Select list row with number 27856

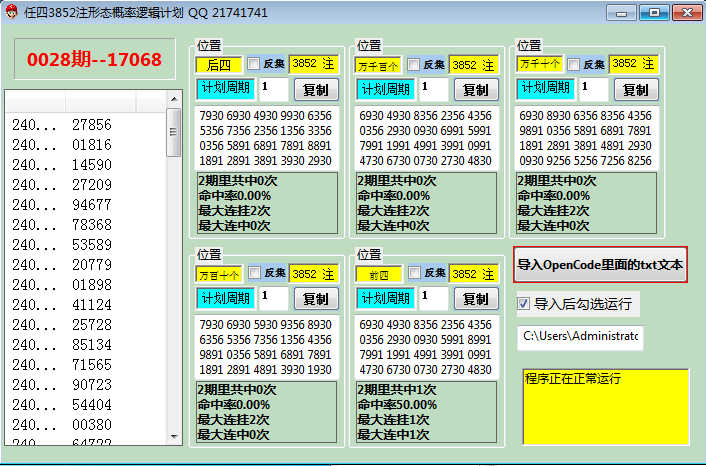[x=91, y=125]
